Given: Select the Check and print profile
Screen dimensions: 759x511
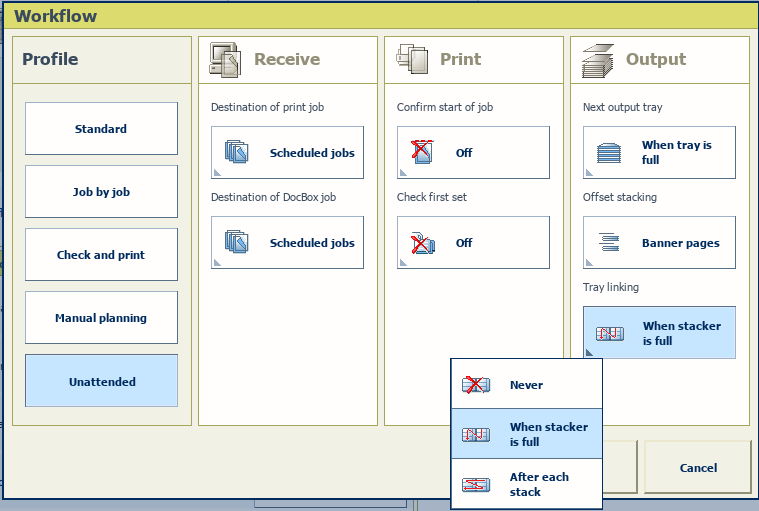Looking at the screenshot, I should [101, 255].
